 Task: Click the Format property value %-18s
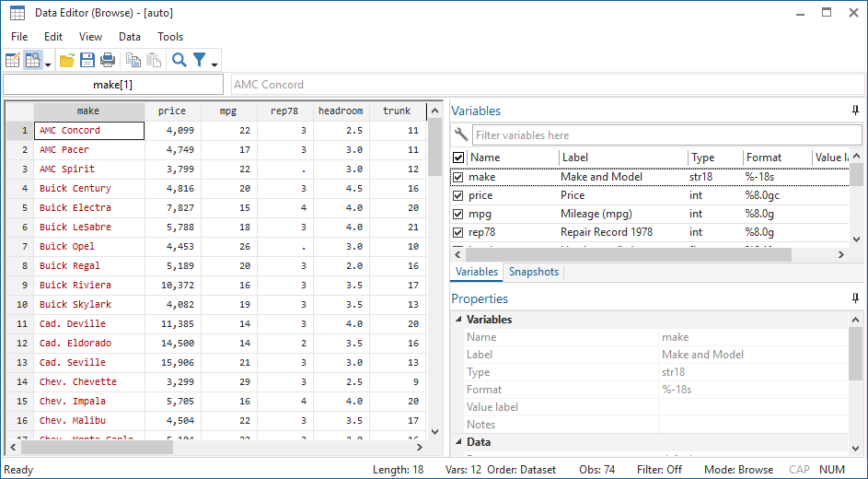tap(753, 390)
